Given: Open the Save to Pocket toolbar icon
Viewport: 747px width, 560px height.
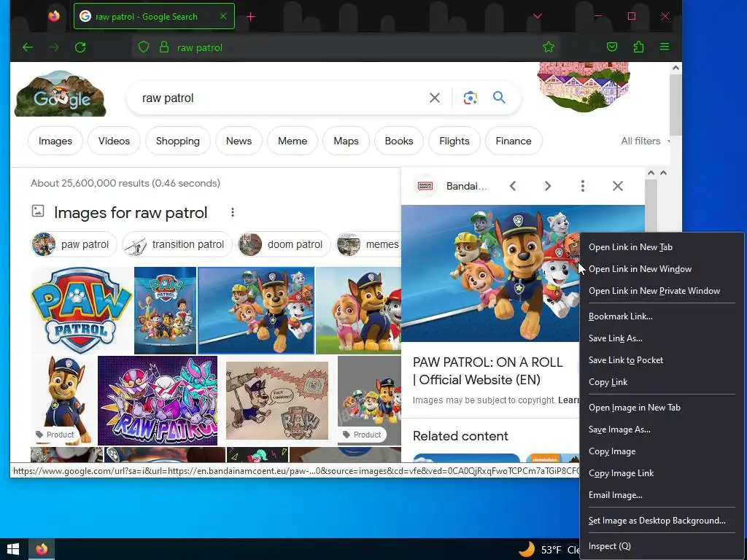Looking at the screenshot, I should pos(612,47).
